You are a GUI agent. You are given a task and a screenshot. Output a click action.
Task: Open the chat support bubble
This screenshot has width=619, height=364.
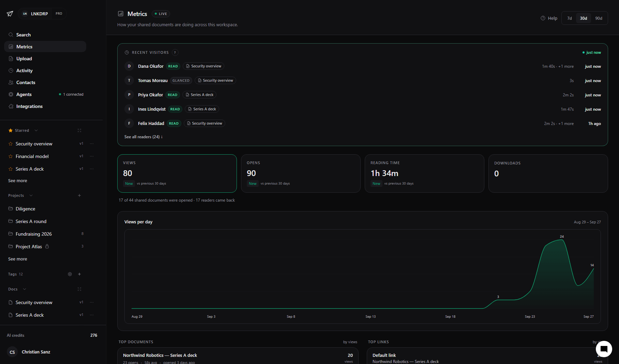[x=604, y=349]
